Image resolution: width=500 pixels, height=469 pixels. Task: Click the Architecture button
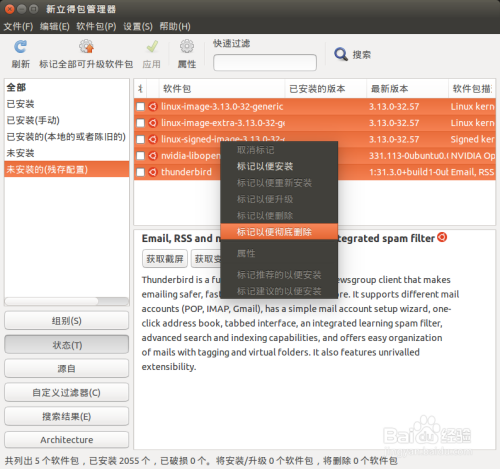pyautogui.click(x=67, y=440)
